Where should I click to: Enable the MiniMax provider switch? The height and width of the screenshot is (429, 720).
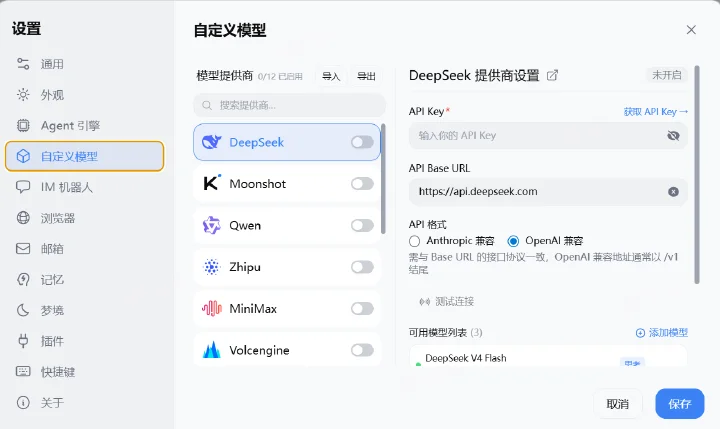point(362,309)
